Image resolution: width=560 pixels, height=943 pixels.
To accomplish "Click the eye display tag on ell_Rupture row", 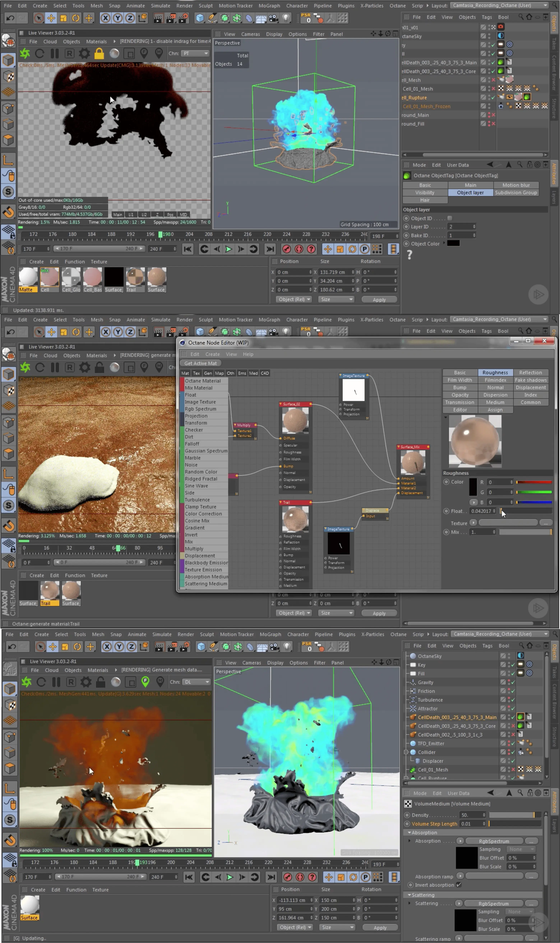I will tap(509, 97).
